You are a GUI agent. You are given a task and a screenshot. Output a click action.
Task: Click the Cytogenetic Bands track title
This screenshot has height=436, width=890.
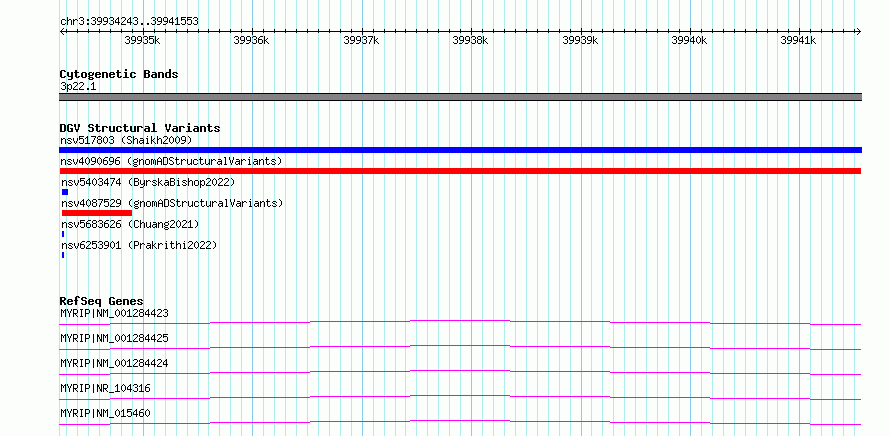[119, 74]
